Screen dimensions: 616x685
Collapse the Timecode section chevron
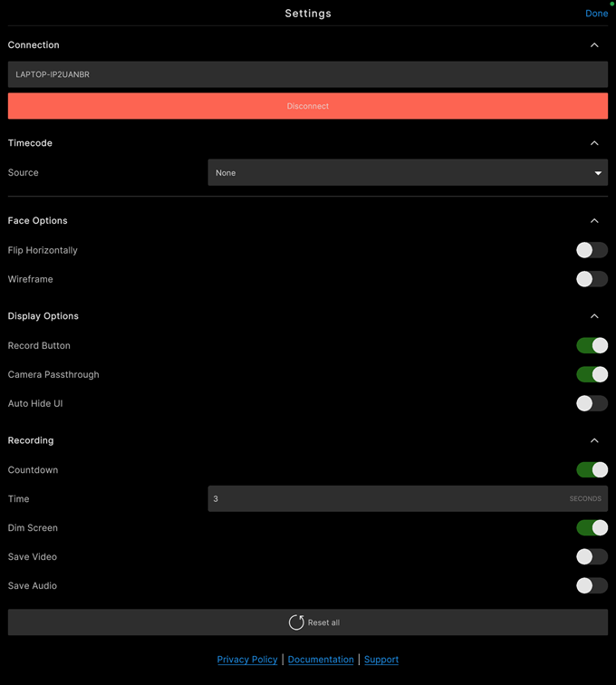[x=594, y=143]
